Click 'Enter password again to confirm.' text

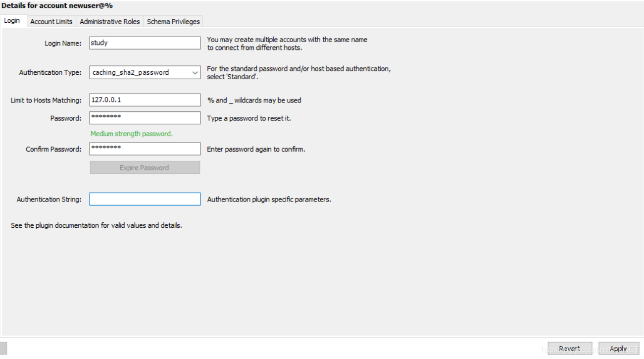point(256,149)
